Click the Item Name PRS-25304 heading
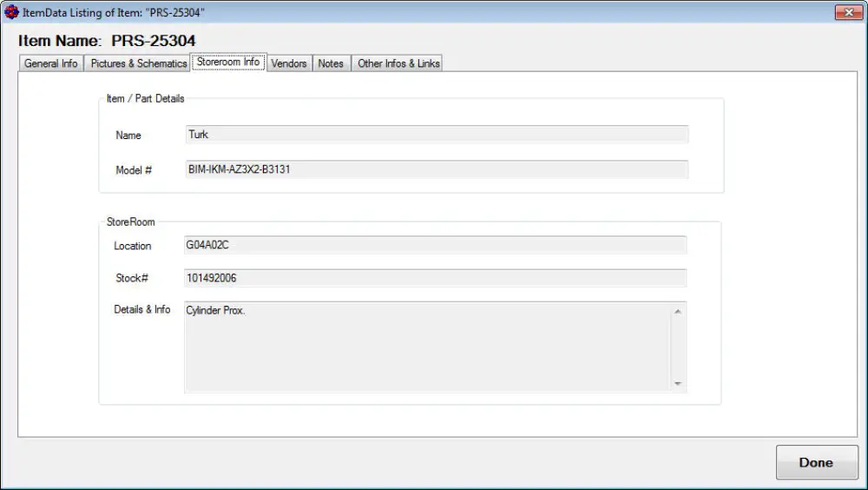Viewport: 868px width, 490px height. (x=107, y=41)
